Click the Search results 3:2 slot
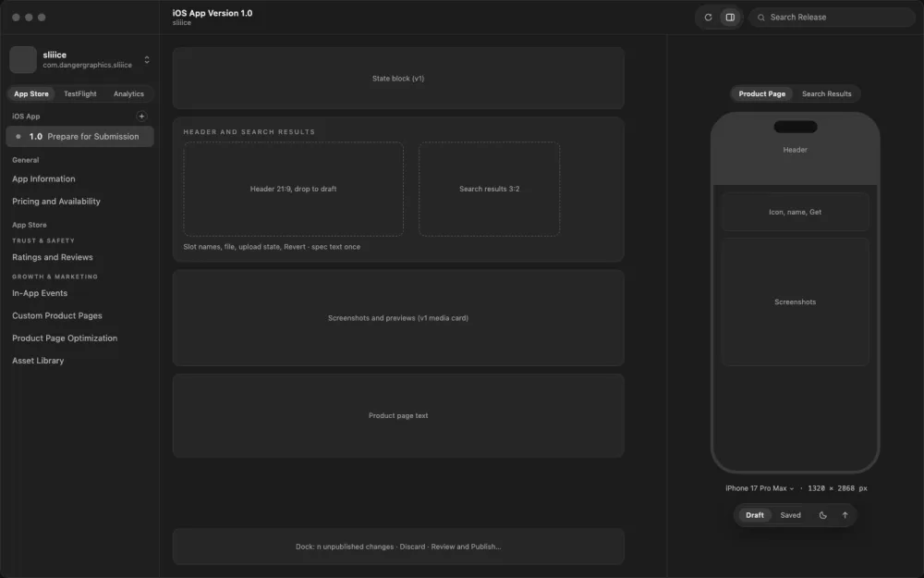Screen dimensions: 924x578 pyautogui.click(x=489, y=189)
